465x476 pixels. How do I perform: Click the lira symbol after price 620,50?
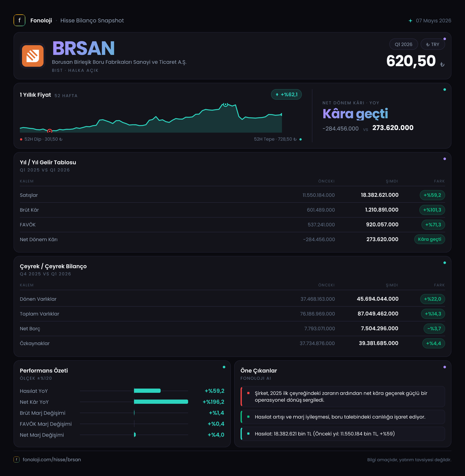coord(442,64)
